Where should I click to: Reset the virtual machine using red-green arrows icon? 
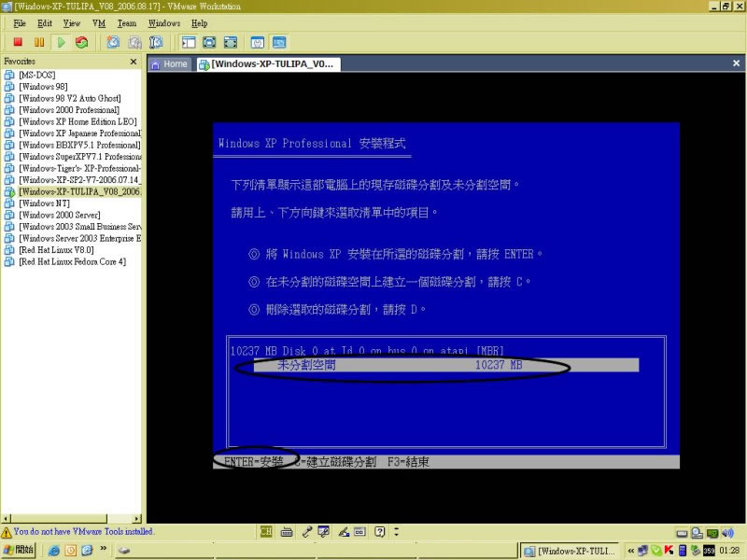81,42
